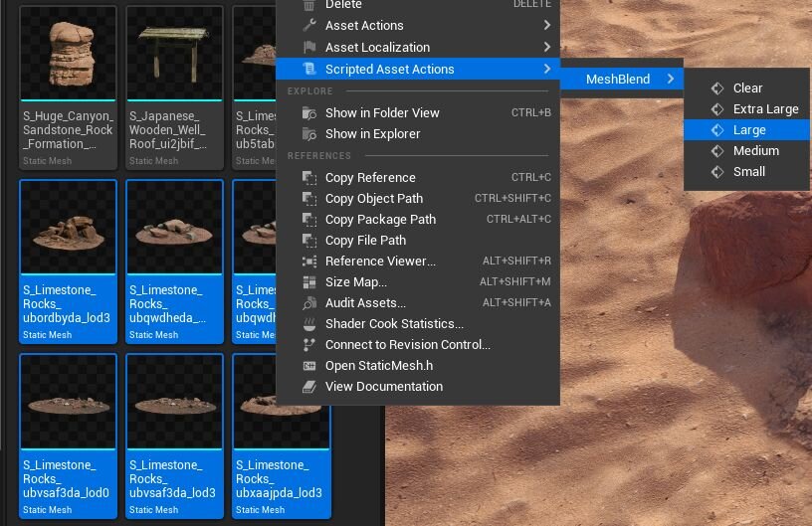Click the Show in Explorer icon
Viewport: 812px width, 526px height.
[309, 134]
